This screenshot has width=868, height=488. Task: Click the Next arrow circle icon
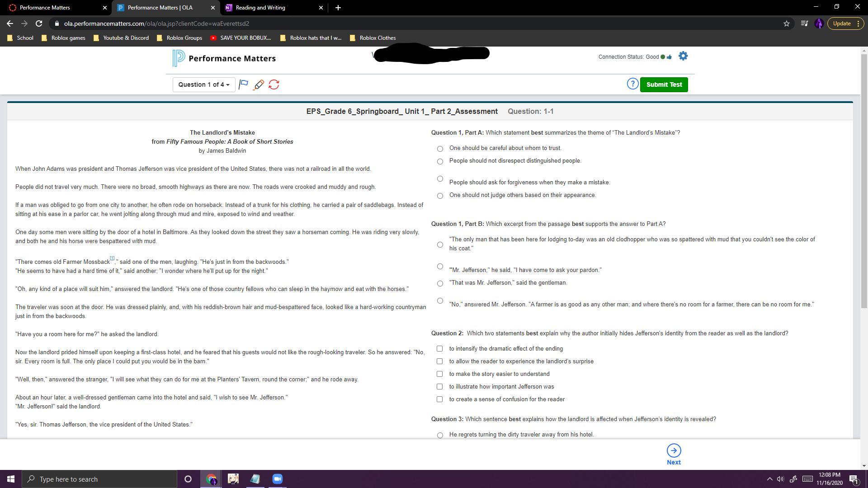click(674, 450)
